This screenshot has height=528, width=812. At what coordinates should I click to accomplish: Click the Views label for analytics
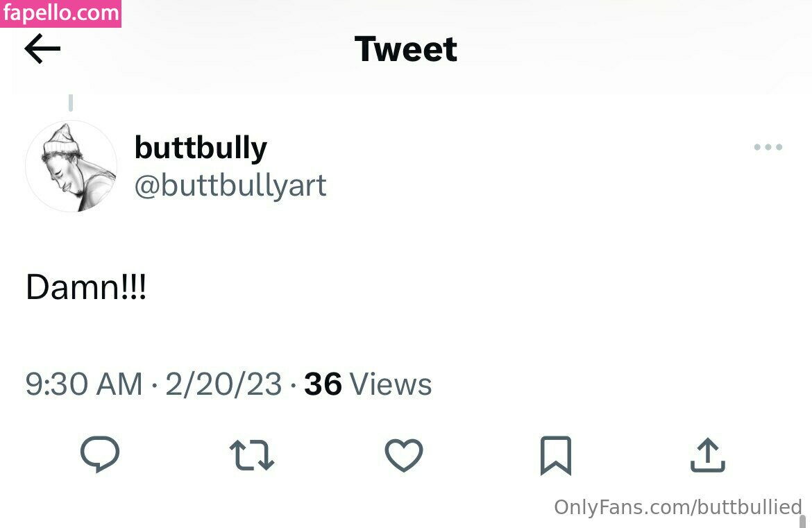point(391,384)
